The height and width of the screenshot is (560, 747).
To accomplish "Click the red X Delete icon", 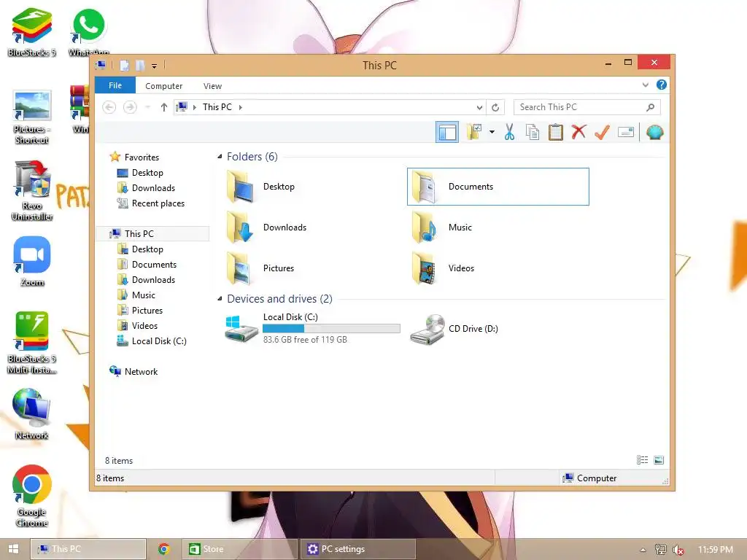I will (x=578, y=132).
